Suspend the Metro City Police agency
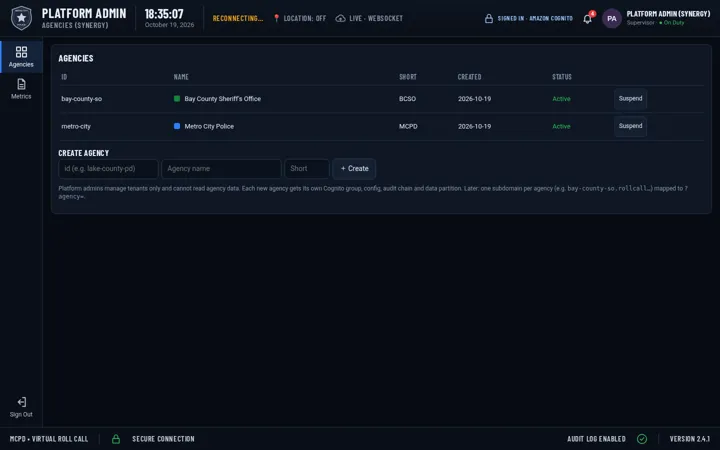 [630, 126]
